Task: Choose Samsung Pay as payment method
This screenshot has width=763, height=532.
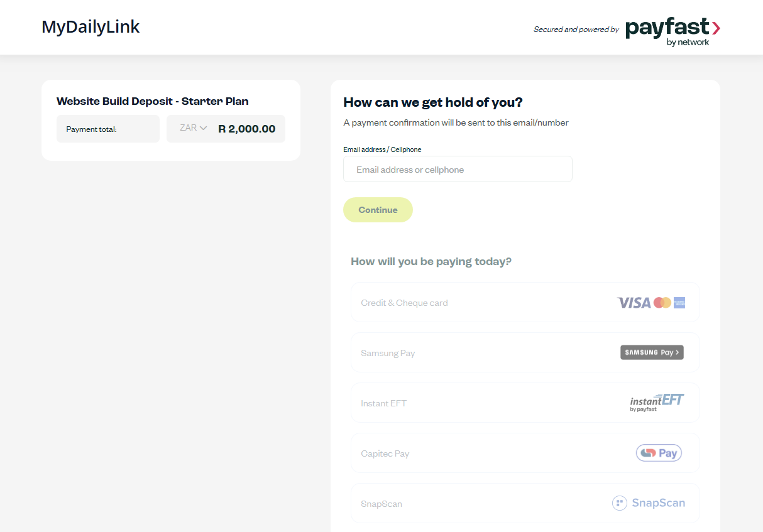Action: pyautogui.click(x=525, y=352)
